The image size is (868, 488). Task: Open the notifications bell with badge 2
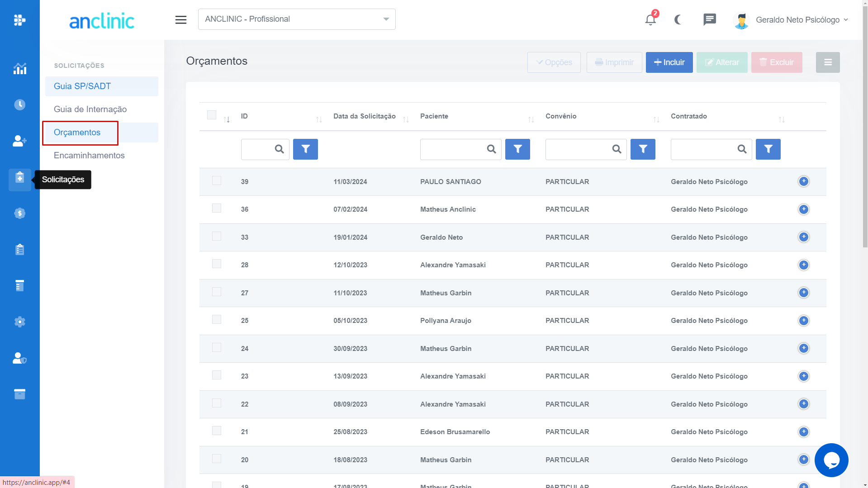coord(650,19)
